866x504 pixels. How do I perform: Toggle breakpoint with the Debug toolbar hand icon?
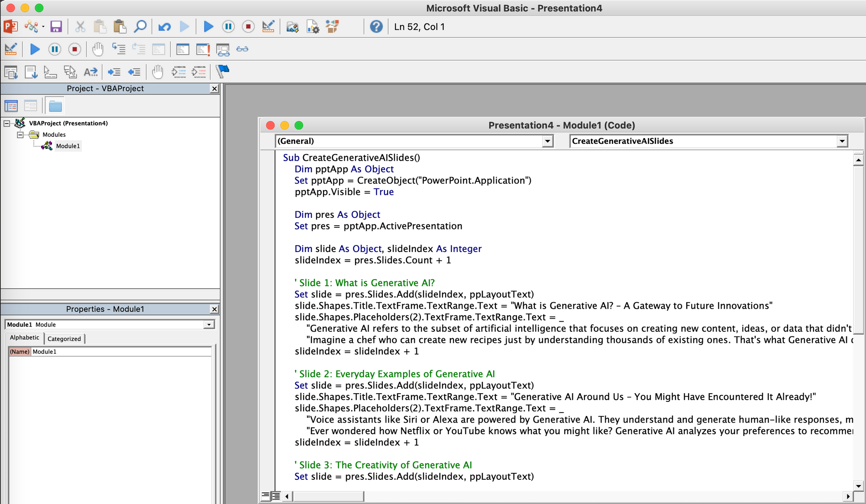pos(98,49)
